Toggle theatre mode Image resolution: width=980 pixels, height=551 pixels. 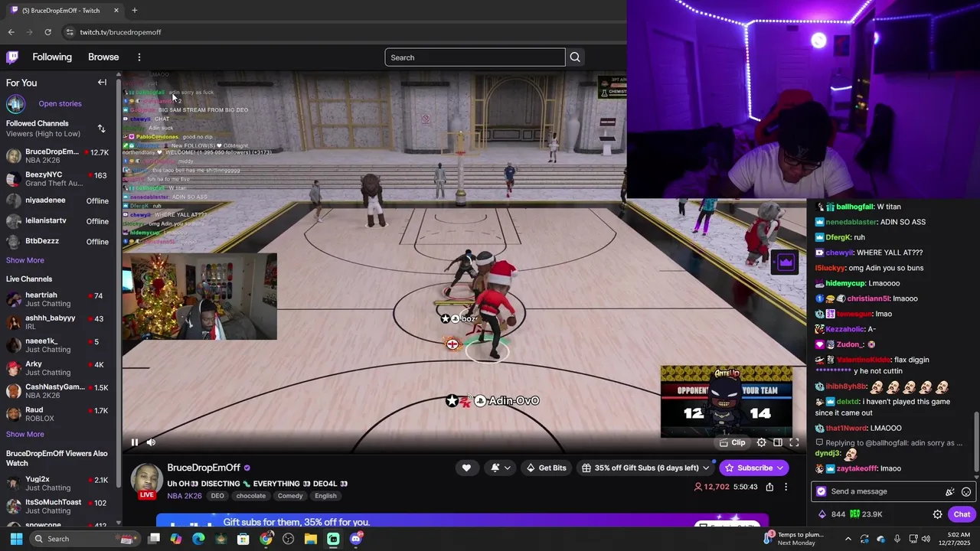tap(778, 442)
